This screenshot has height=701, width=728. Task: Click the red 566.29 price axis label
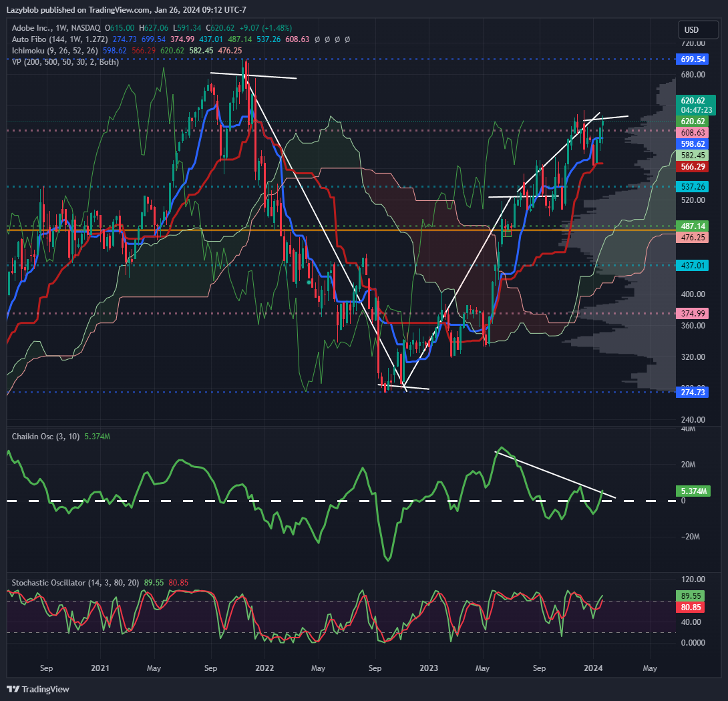[x=692, y=167]
